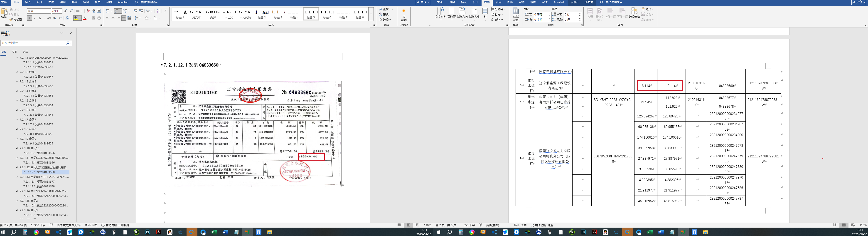868x236 pixels.
Task: Select the 标题 1 style
Action: [180, 14]
